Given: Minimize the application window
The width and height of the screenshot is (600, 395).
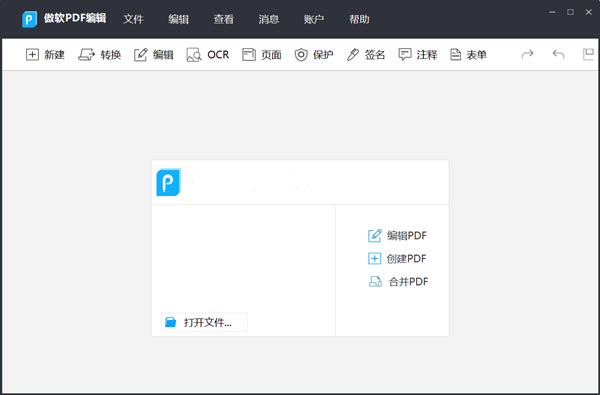Looking at the screenshot, I should click(x=552, y=12).
